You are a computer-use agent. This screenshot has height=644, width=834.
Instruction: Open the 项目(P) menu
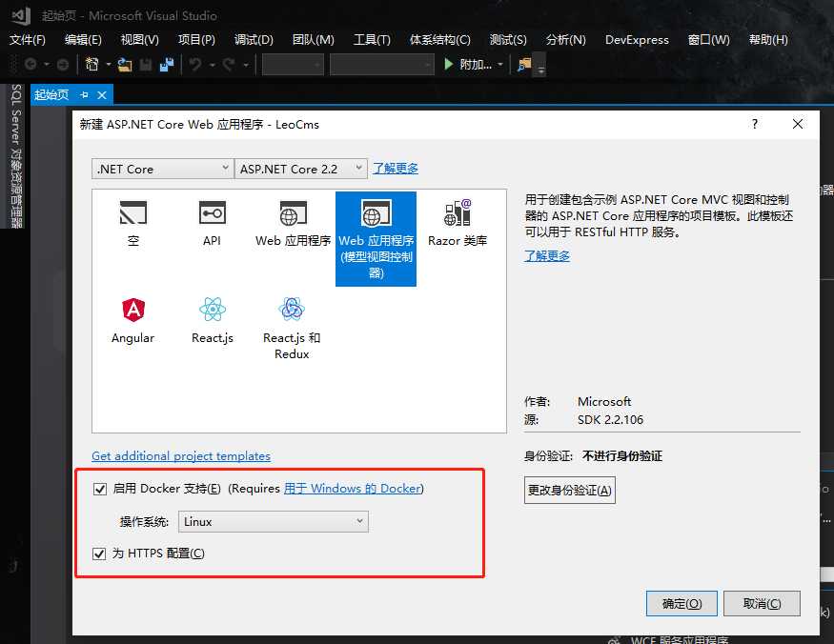click(196, 40)
